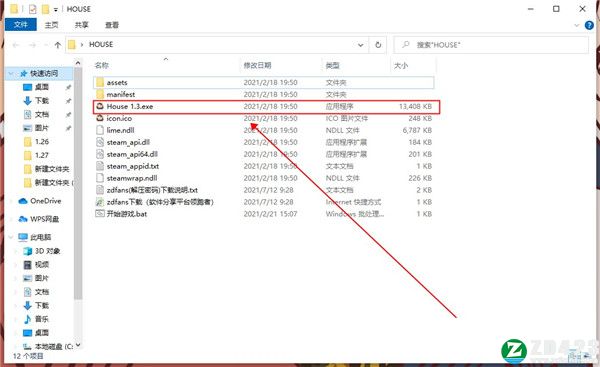Click the properties icon in title bar
Screen dimensions: 600x367
(33, 9)
